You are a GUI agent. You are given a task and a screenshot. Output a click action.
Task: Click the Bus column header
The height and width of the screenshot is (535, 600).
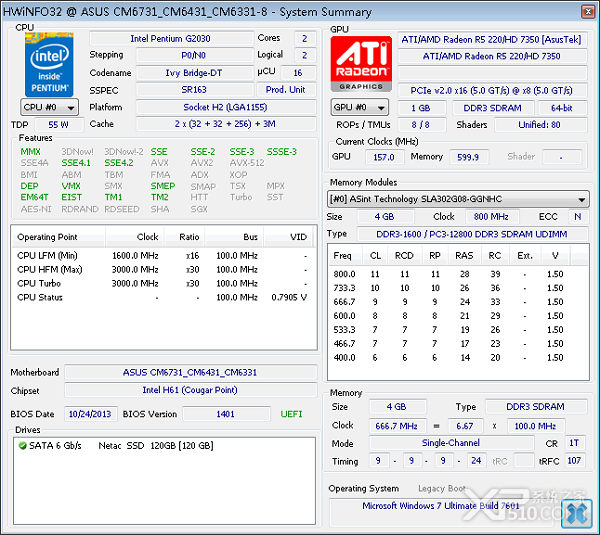coord(234,237)
